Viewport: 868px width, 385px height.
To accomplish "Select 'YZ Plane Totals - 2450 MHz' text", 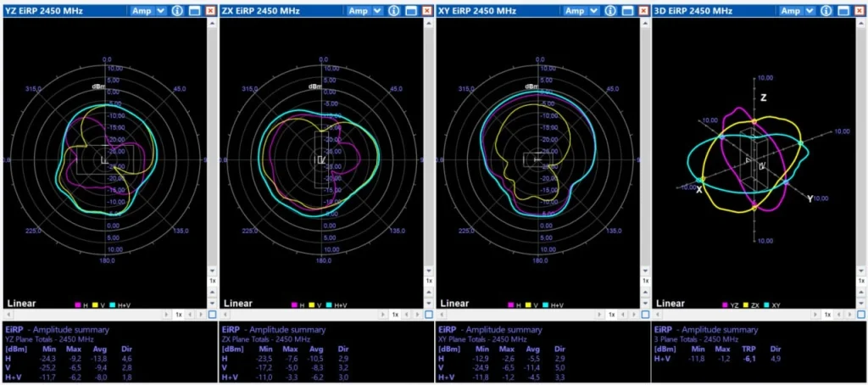I will 49,339.
